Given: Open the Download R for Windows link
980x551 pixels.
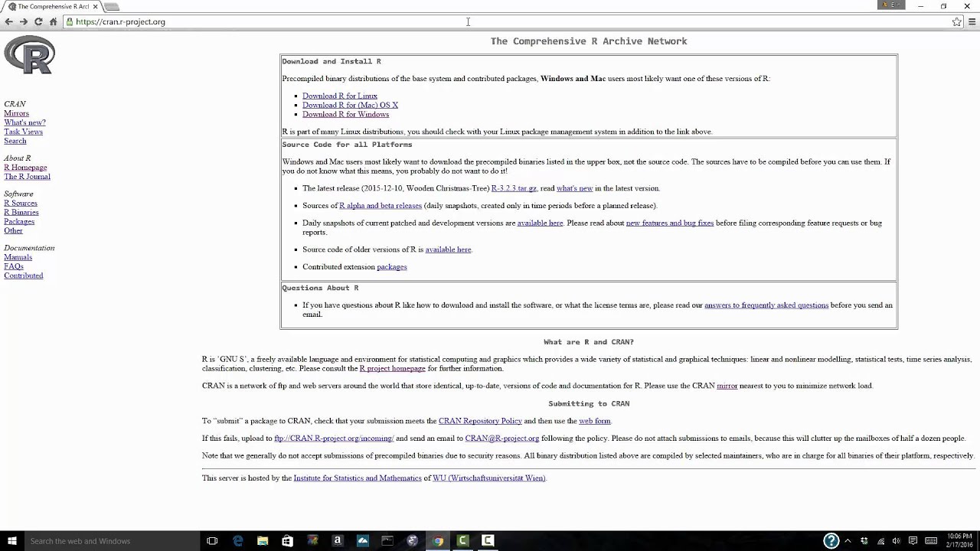Looking at the screenshot, I should coord(345,114).
